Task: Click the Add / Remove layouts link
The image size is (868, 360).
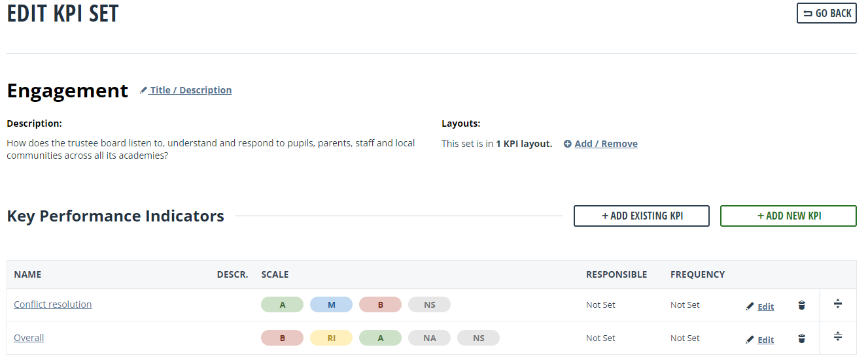Action: coord(606,144)
